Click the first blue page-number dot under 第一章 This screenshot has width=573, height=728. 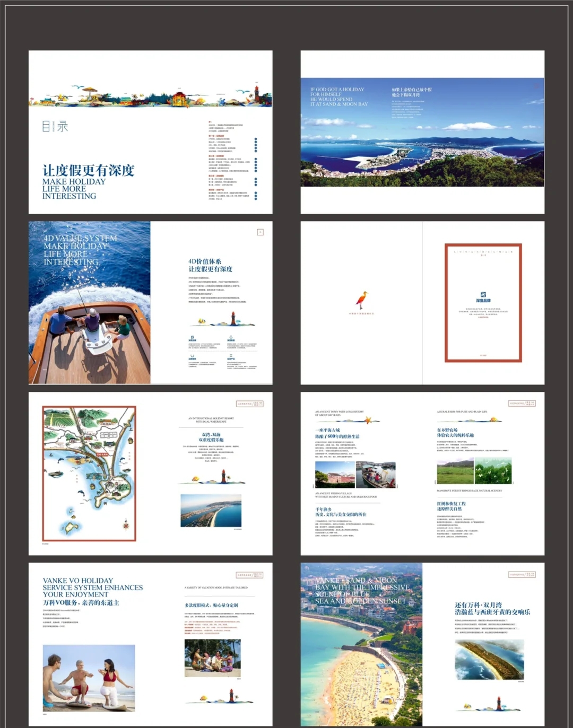256,139
